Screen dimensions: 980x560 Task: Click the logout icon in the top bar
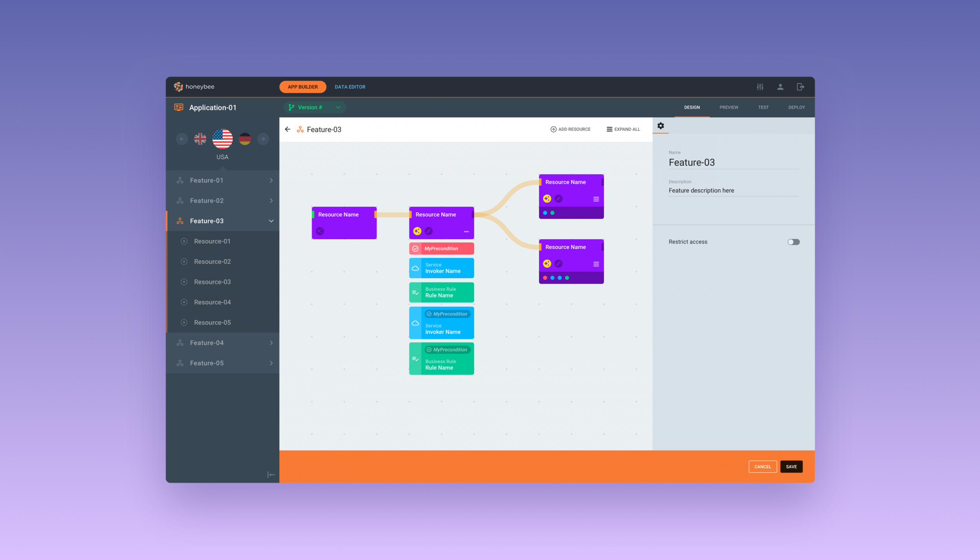coord(800,87)
